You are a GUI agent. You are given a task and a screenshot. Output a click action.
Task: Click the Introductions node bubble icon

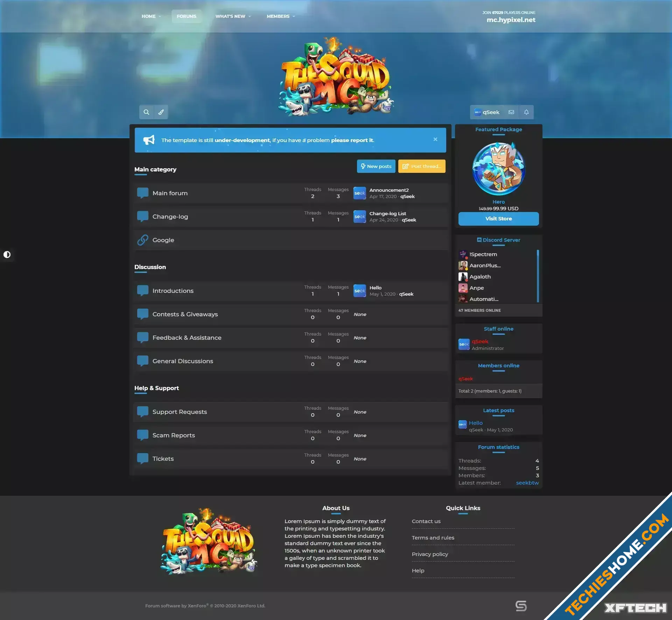142,291
